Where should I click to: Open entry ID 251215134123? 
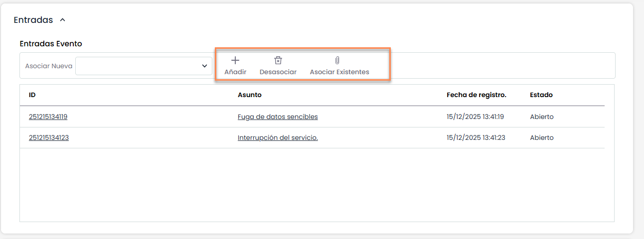49,138
